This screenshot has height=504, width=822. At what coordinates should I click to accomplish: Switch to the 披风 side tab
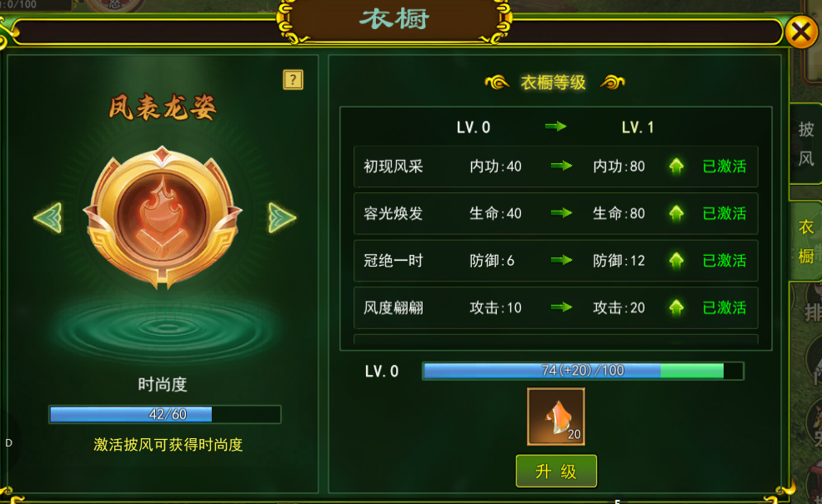[x=806, y=143]
